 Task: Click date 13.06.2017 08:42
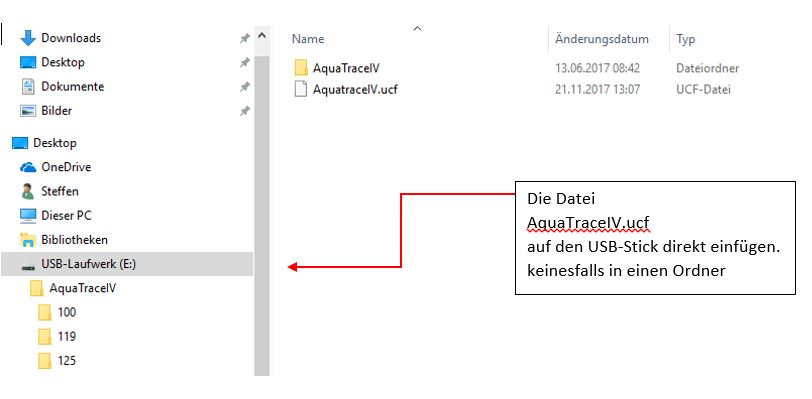(x=598, y=68)
